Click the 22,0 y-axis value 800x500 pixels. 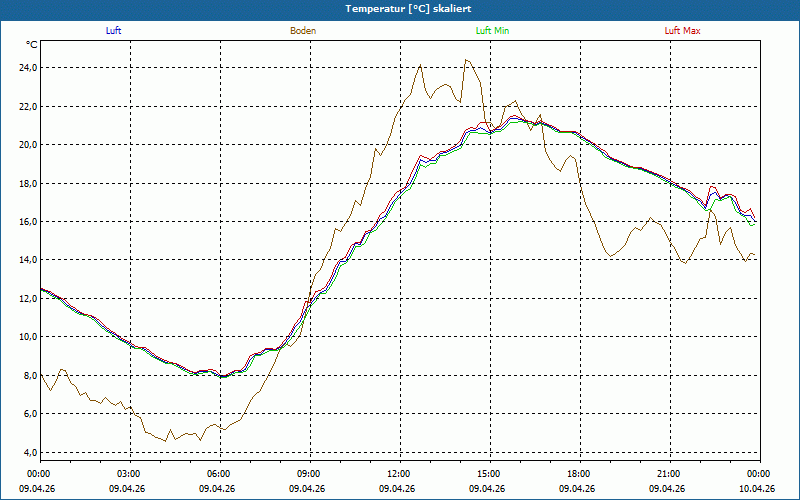(x=28, y=107)
